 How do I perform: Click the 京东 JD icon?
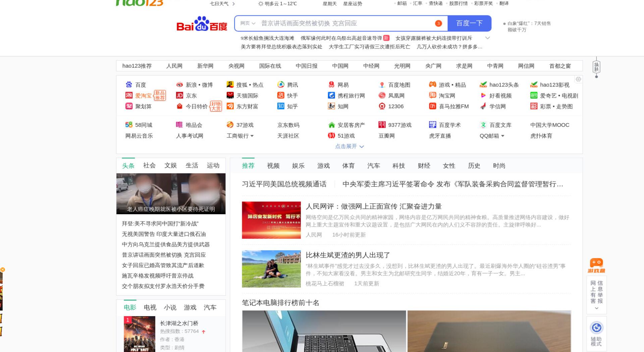pos(179,95)
